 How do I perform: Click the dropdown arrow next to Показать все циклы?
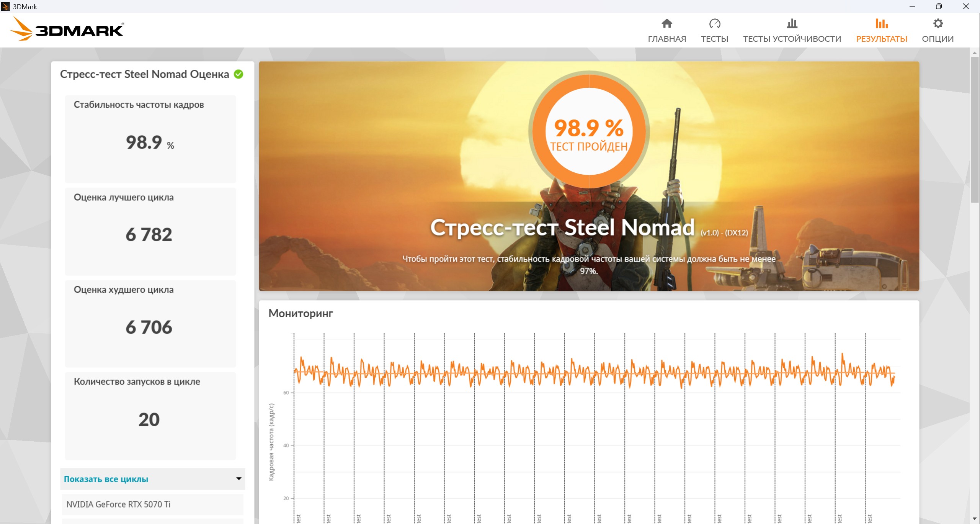tap(239, 478)
